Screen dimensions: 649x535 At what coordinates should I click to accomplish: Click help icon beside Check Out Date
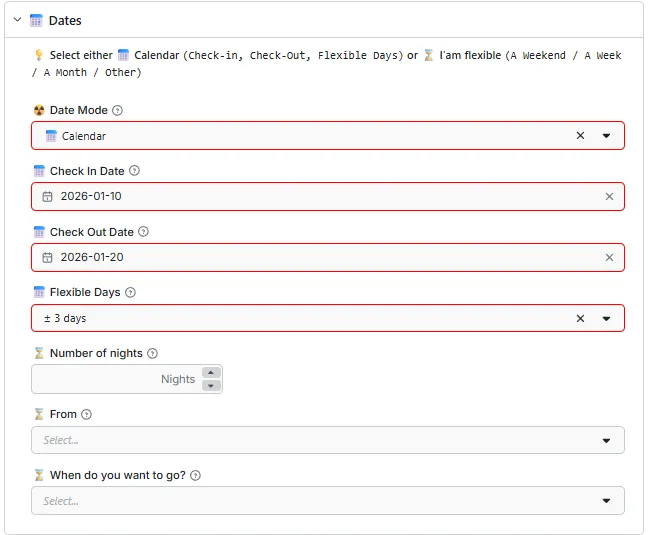pyautogui.click(x=143, y=232)
